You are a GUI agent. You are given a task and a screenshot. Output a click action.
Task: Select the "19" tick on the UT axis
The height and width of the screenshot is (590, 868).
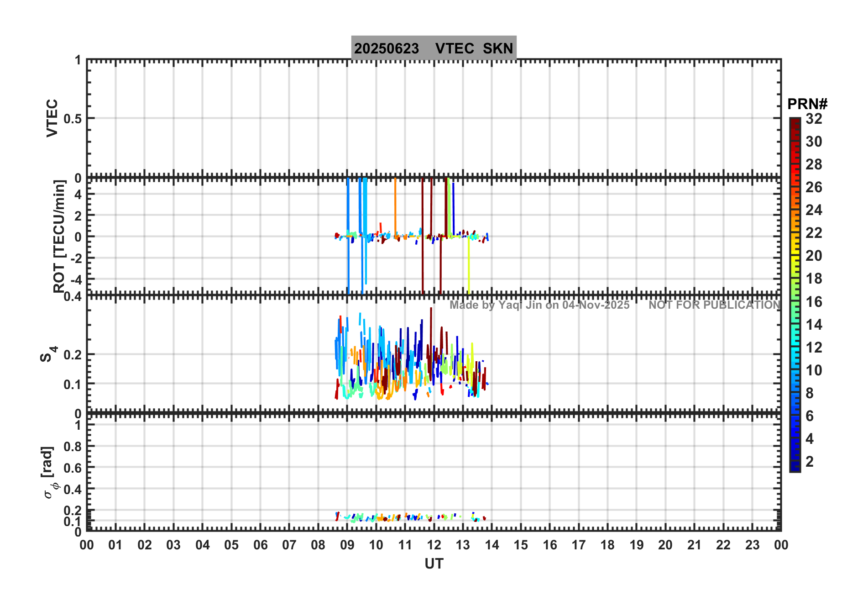637,545
